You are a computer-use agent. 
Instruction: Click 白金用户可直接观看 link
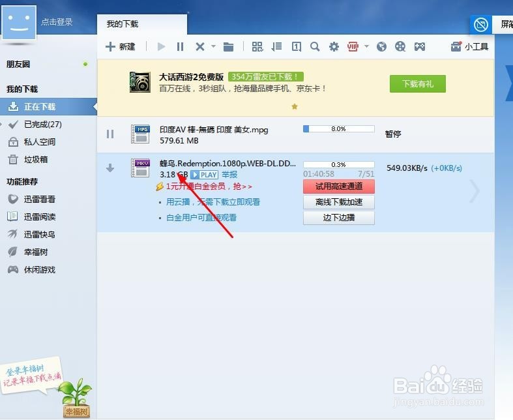click(201, 218)
